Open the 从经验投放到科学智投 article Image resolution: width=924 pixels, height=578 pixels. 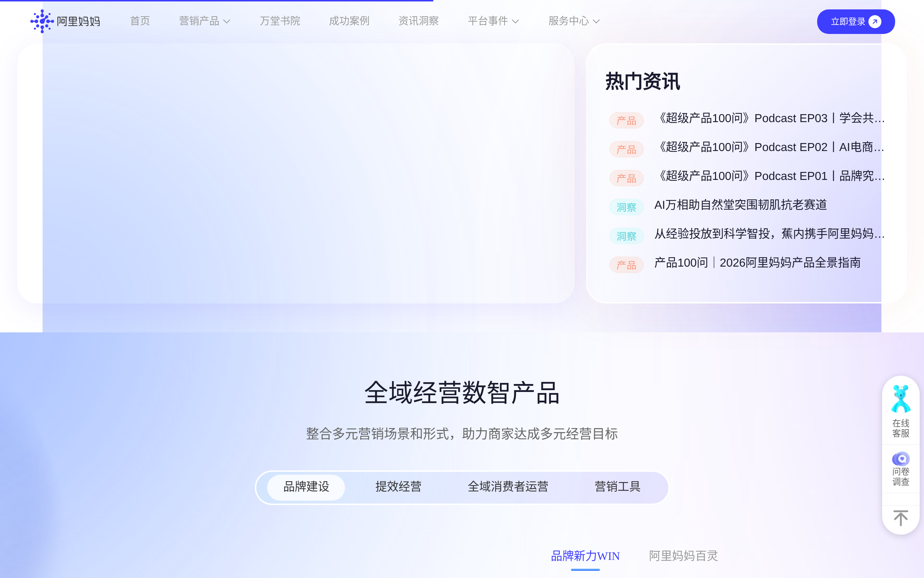[770, 234]
